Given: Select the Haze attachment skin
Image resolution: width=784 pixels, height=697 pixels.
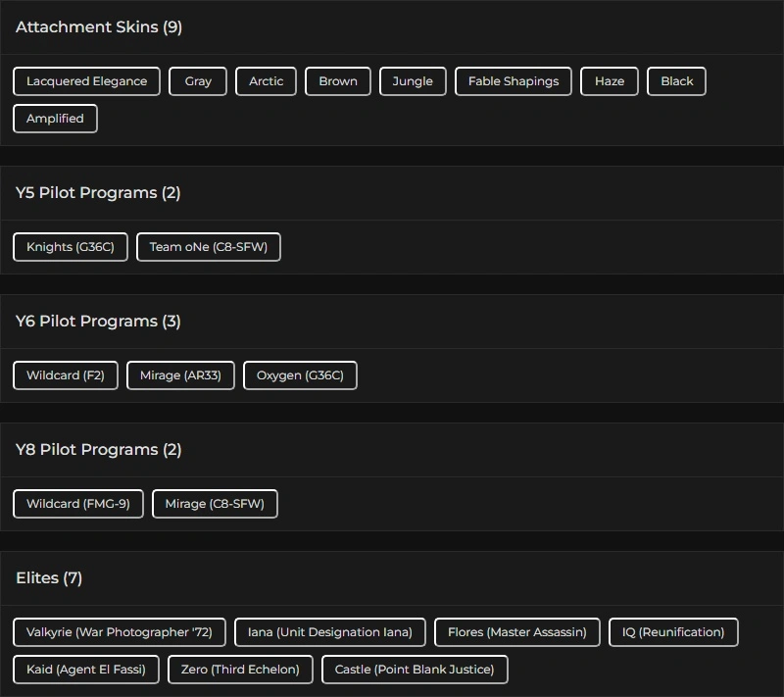Looking at the screenshot, I should pos(609,81).
